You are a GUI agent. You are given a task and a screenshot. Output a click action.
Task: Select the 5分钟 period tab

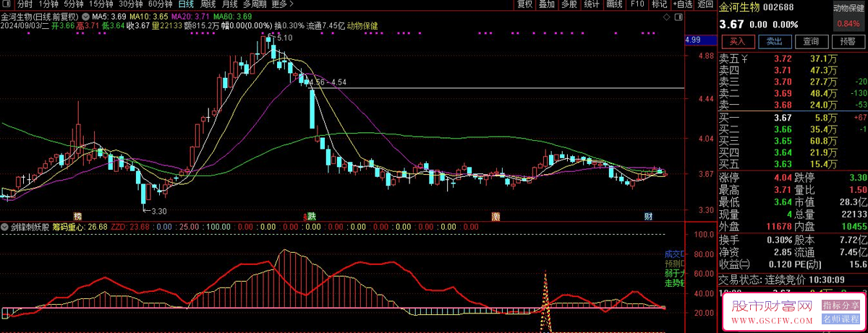point(75,4)
